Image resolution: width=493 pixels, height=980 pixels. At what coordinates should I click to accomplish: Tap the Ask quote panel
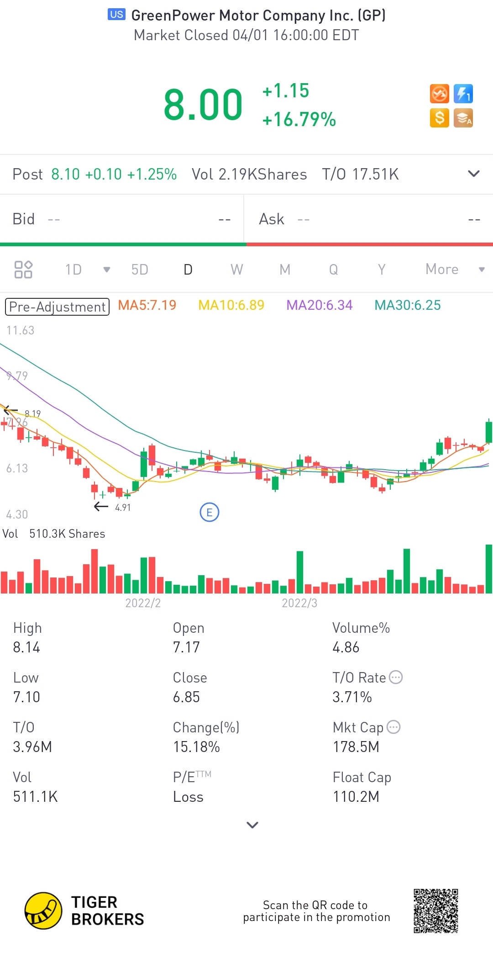click(x=369, y=219)
